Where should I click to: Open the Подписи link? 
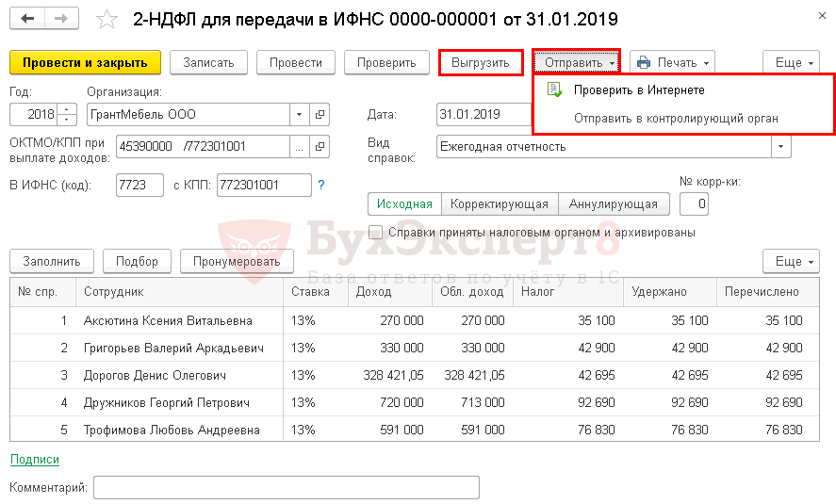(35, 459)
